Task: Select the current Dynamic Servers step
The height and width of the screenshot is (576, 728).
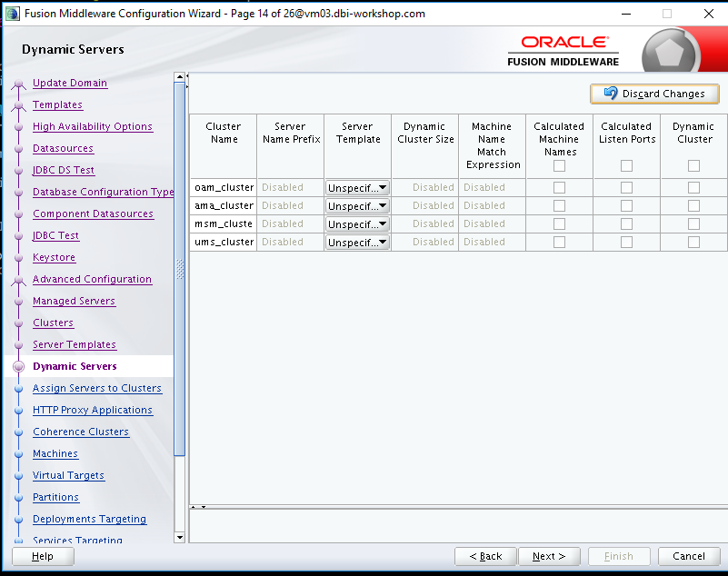Action: [x=75, y=366]
